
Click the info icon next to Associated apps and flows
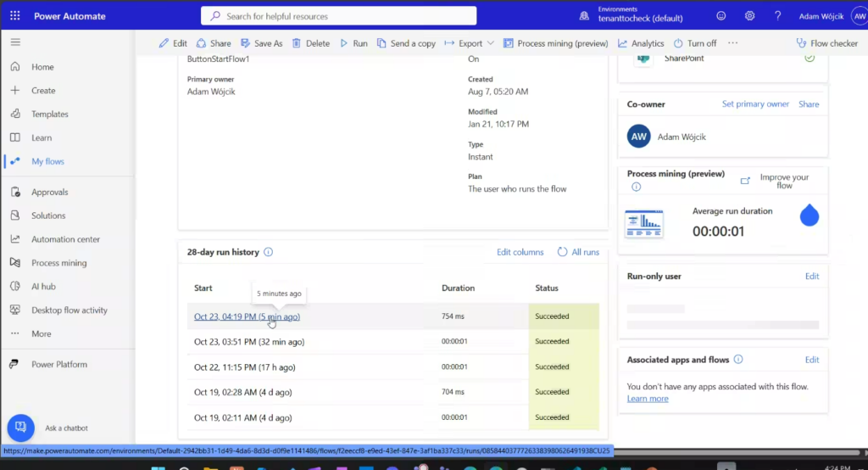[x=737, y=360]
